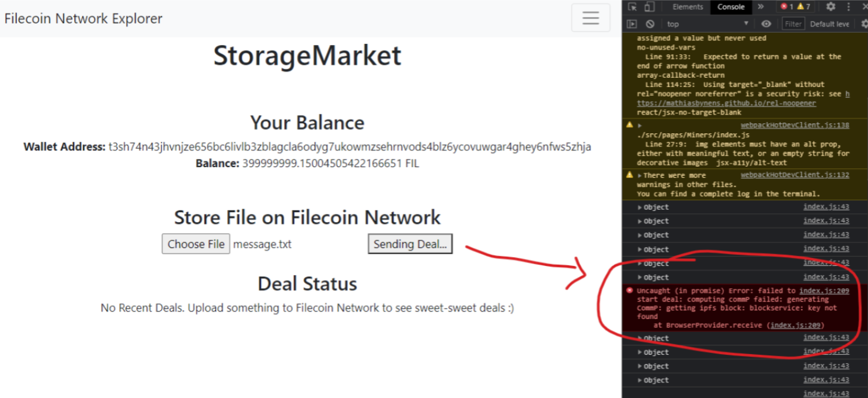Viewport: 868px width, 398px height.
Task: Click the error counter badge showing 1
Action: click(x=787, y=6)
